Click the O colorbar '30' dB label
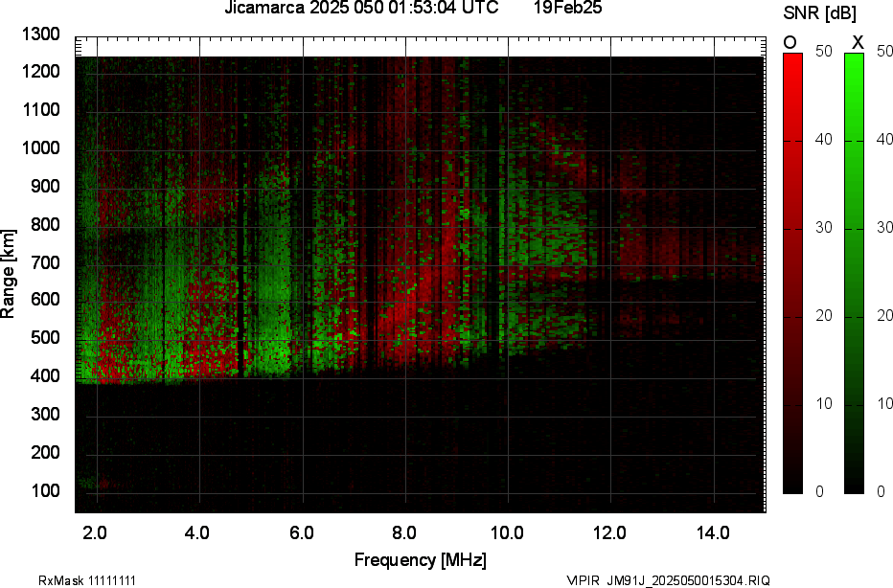This screenshot has width=893, height=588. pyautogui.click(x=823, y=228)
